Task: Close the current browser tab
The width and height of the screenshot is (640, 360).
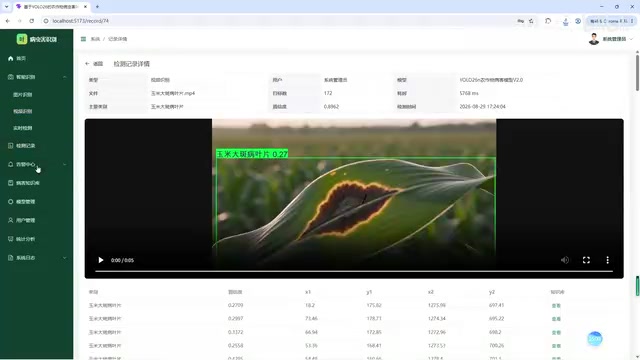Action: tap(85, 7)
